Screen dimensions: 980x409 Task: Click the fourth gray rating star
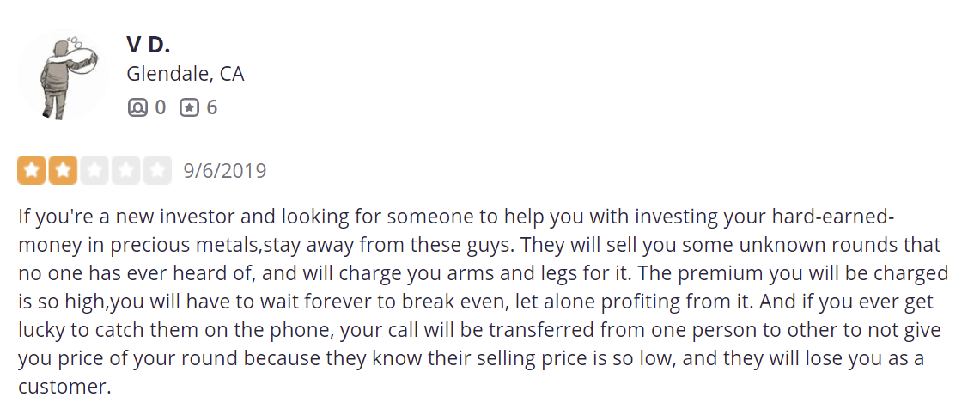(x=125, y=171)
